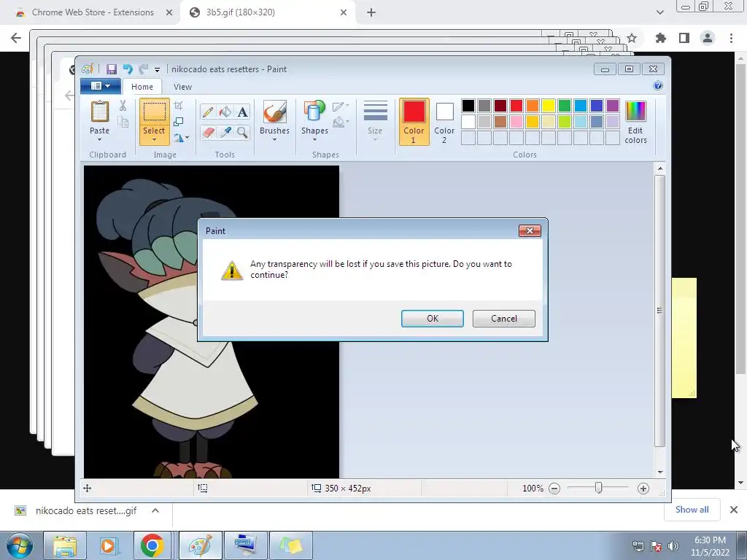This screenshot has height=560, width=747.
Task: Select the Text tool
Action: [242, 112]
